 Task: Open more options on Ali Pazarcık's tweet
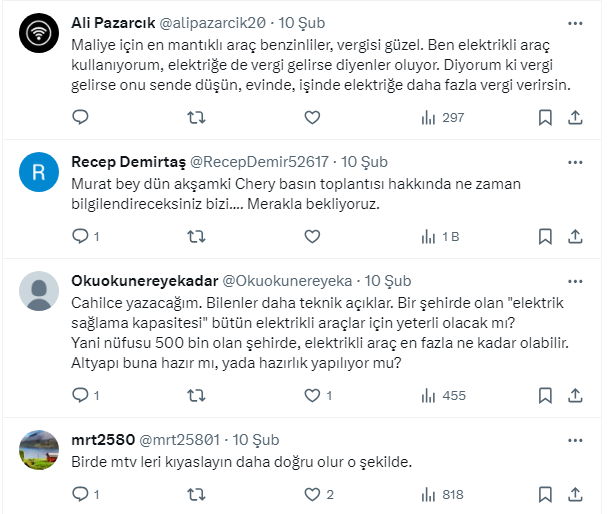575,23
